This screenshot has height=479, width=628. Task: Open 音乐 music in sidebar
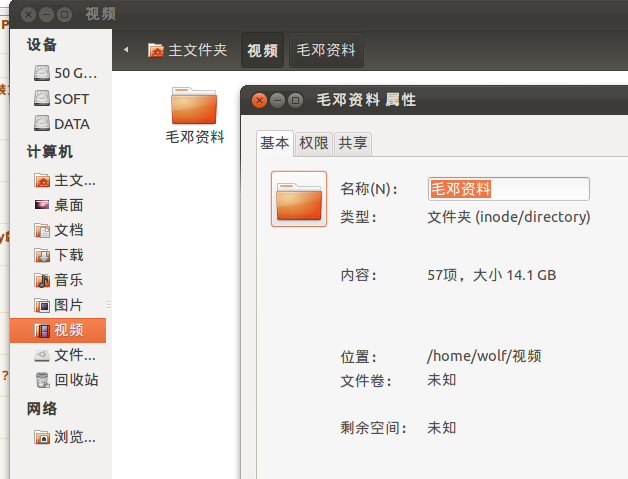pyautogui.click(x=60, y=280)
